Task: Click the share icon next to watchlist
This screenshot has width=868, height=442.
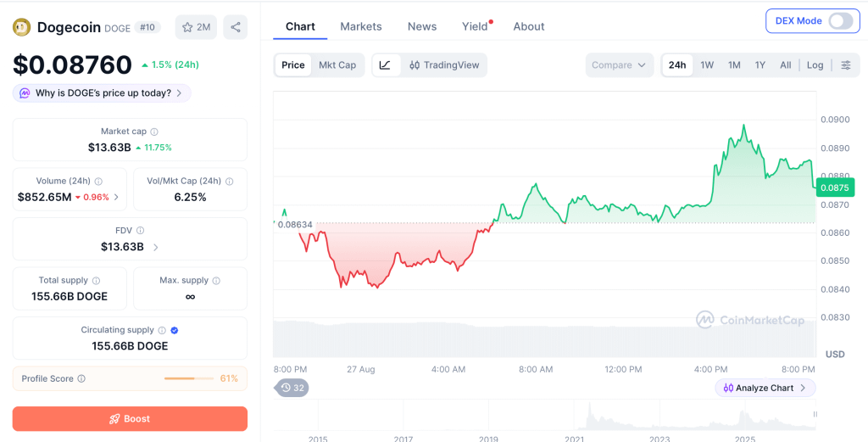Action: [236, 27]
